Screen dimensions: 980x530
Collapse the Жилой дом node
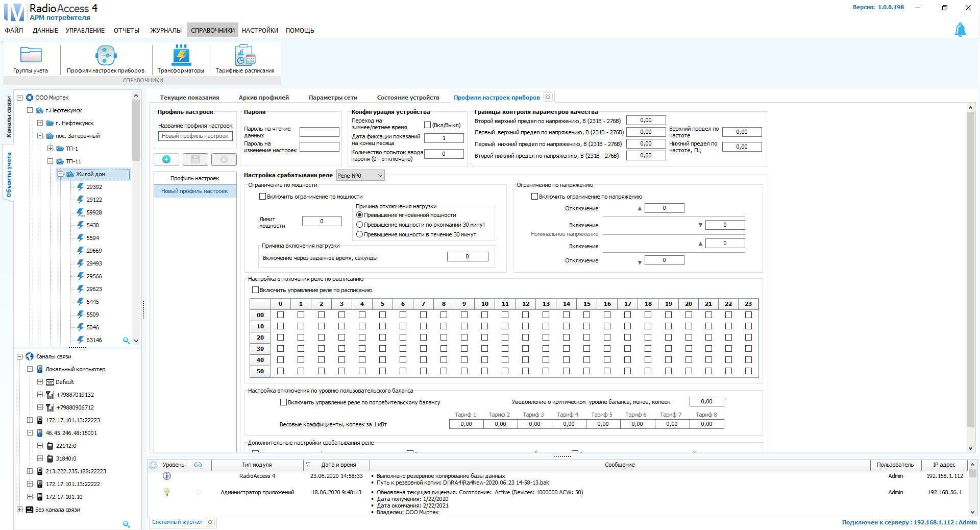coord(60,174)
